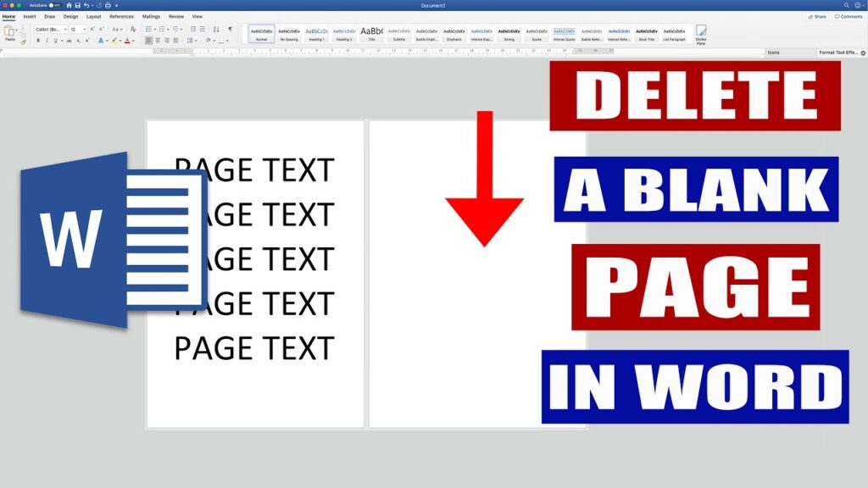Open the Layout ribbon tab
Viewport: 868px width, 488px height.
(x=93, y=17)
